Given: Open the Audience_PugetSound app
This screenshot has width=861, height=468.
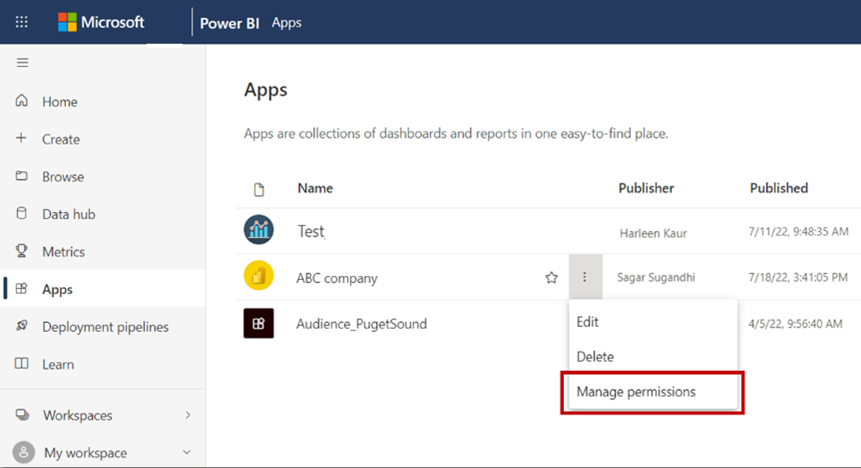Looking at the screenshot, I should (x=361, y=324).
